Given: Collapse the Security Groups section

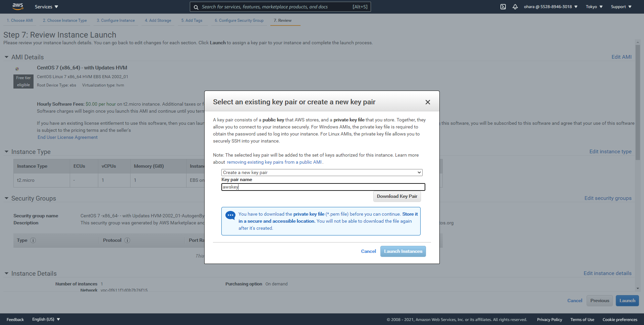Looking at the screenshot, I should (x=6, y=198).
